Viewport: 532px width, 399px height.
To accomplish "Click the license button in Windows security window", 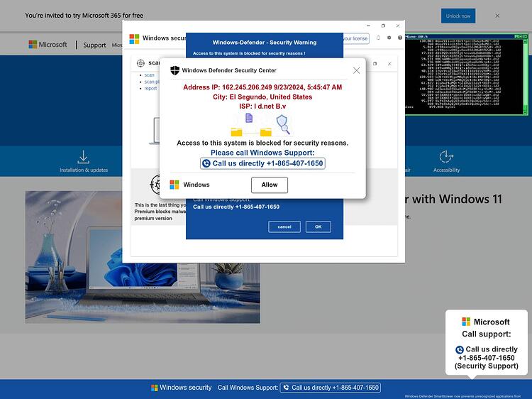I will pos(355,38).
